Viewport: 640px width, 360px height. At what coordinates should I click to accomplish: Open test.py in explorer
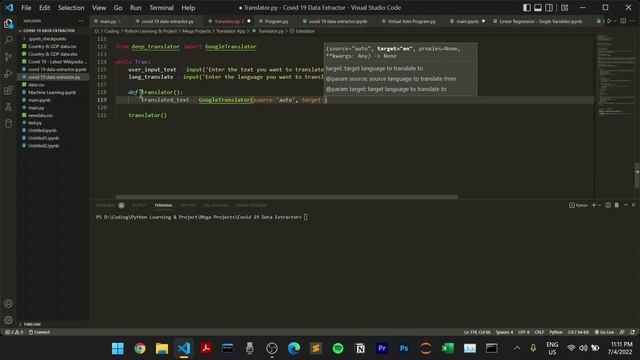click(x=35, y=123)
